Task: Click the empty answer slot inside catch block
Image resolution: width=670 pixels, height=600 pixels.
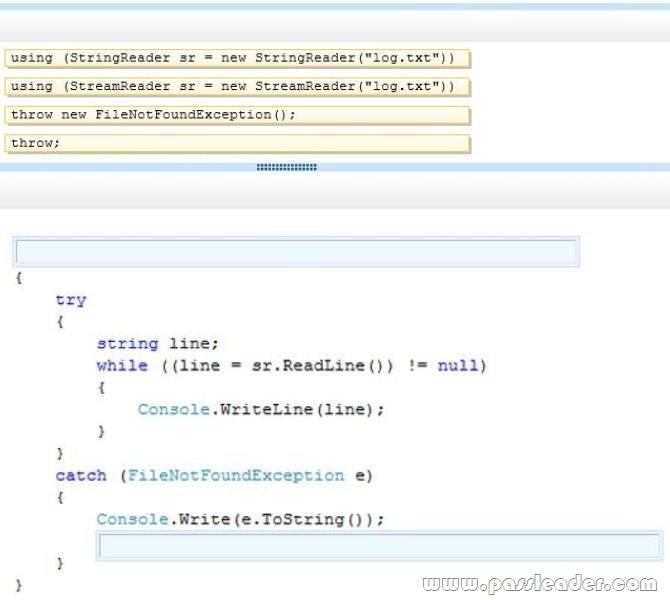Action: point(379,546)
